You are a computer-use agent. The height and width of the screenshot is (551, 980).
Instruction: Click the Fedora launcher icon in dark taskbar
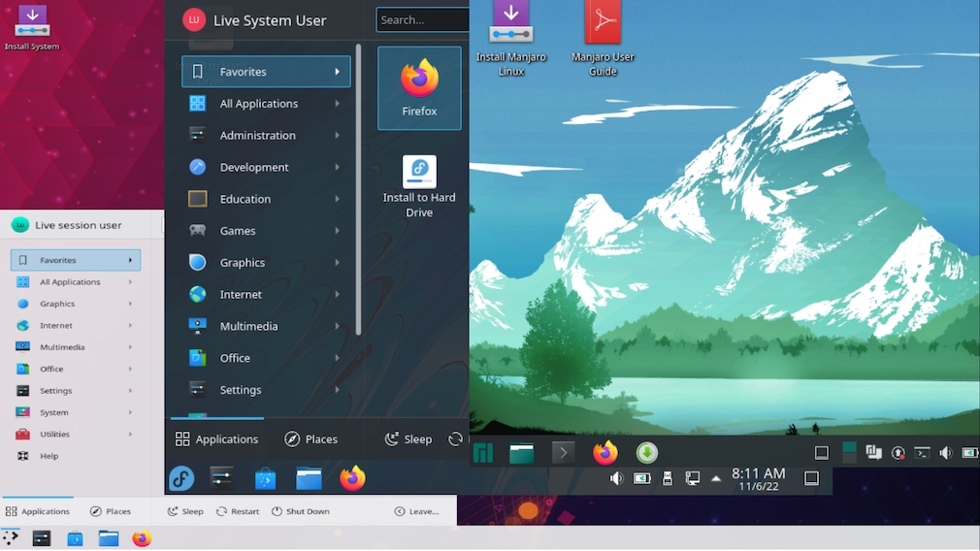[181, 478]
